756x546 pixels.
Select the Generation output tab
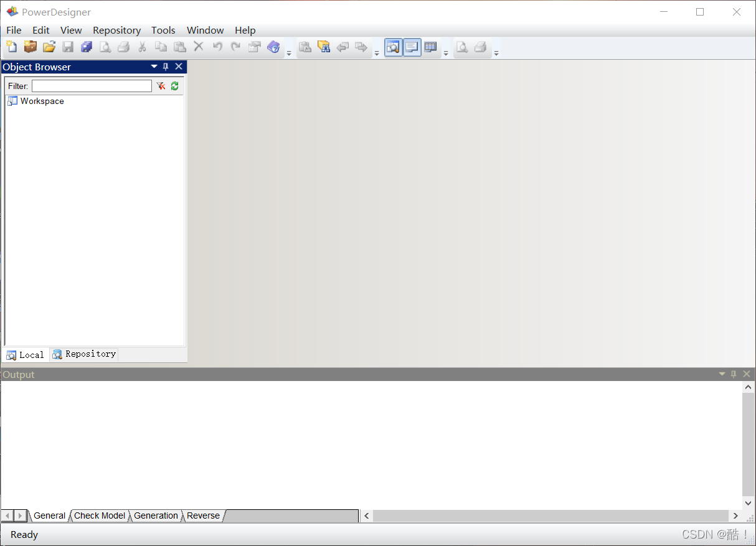[156, 515]
